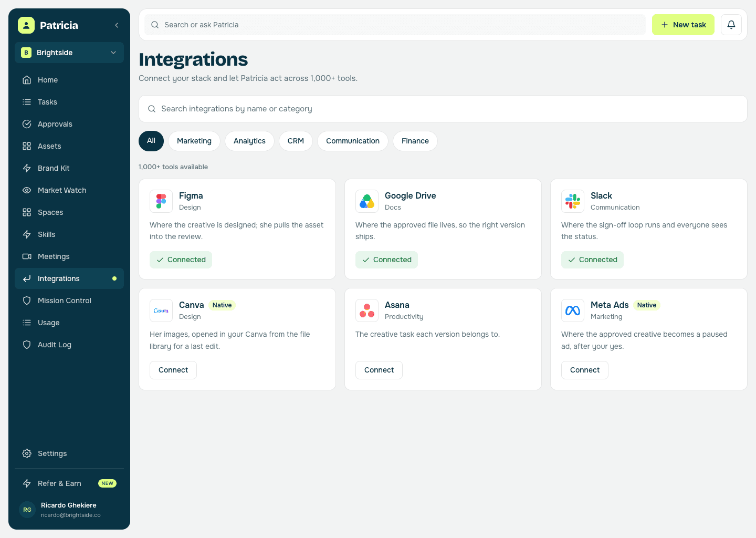Create a New task

tap(683, 25)
